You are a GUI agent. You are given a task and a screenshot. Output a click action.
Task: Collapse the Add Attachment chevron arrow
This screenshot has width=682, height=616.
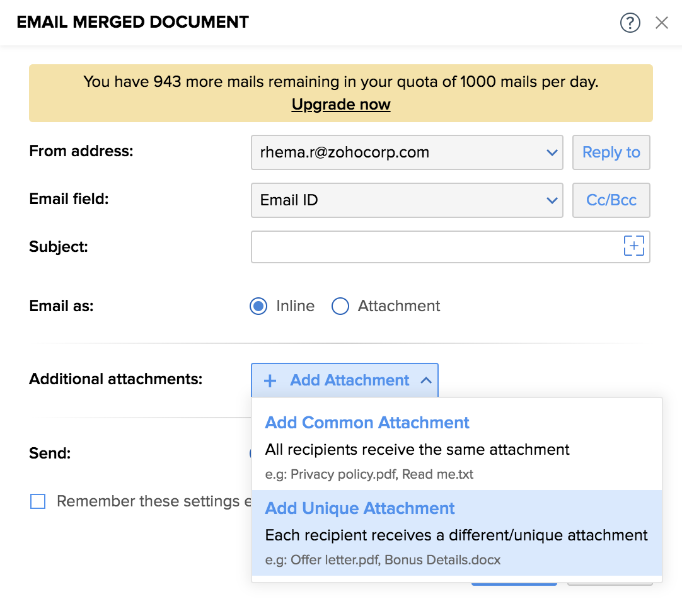pyautogui.click(x=426, y=380)
